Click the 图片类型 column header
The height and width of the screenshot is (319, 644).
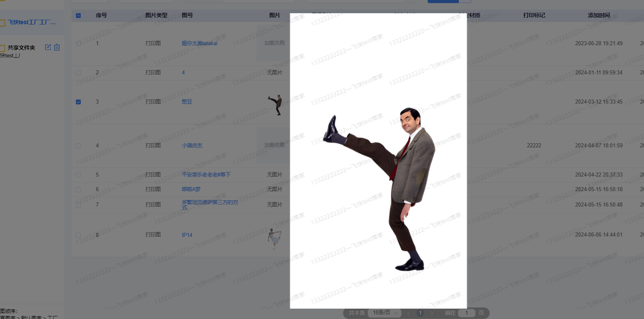[156, 15]
